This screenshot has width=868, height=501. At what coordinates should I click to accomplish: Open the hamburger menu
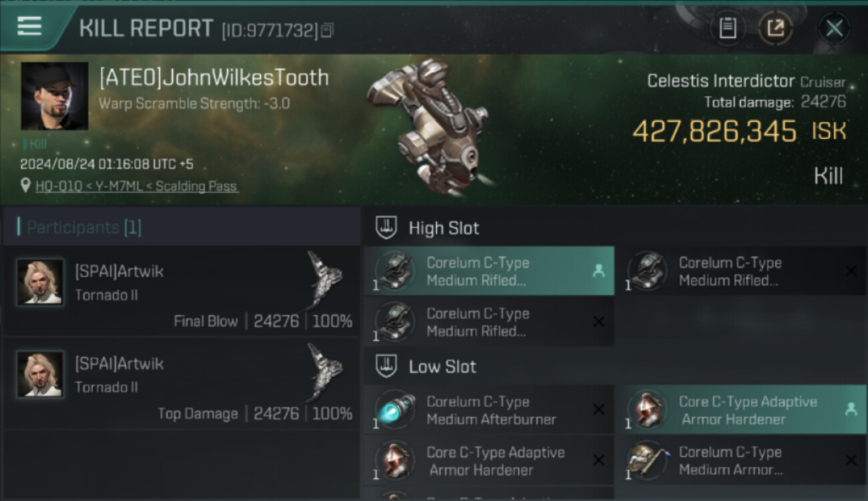click(x=29, y=27)
